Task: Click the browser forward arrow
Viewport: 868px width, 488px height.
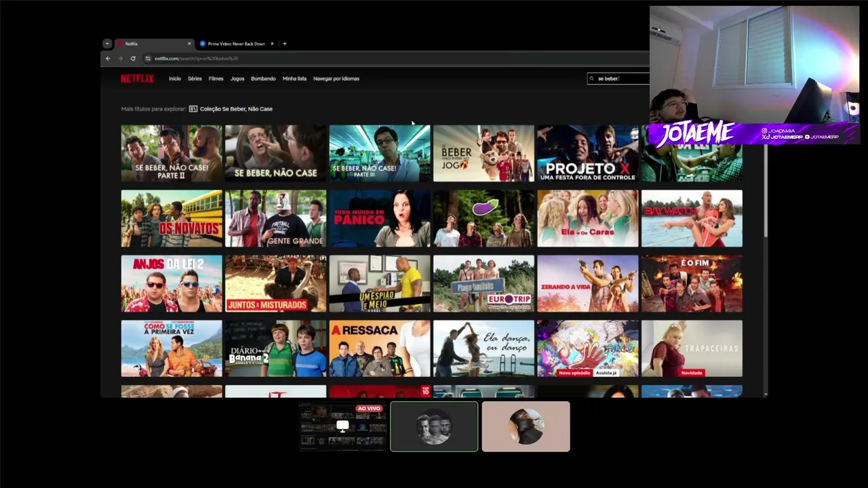Action: coord(121,58)
